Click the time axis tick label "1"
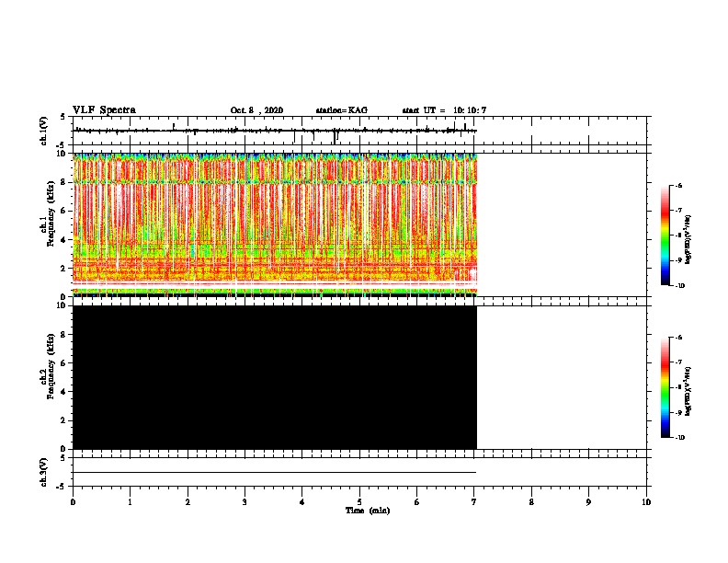This screenshot has width=728, height=563. click(x=130, y=501)
